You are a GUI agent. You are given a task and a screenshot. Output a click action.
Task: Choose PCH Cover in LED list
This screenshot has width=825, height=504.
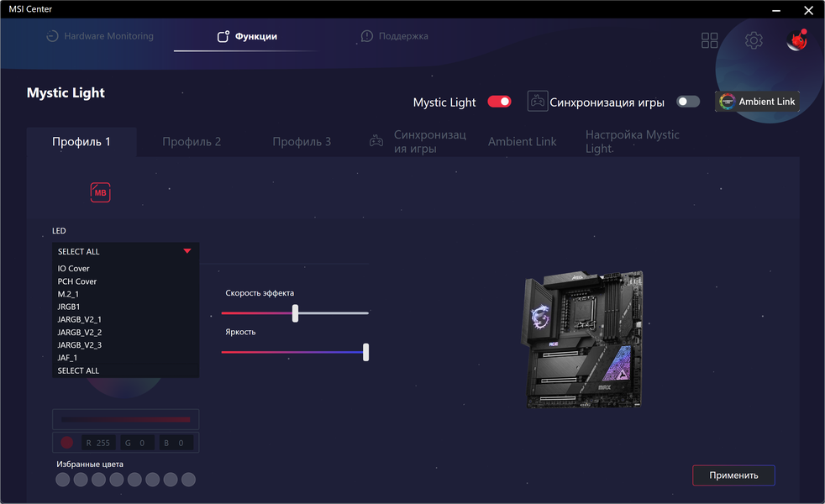pyautogui.click(x=125, y=281)
